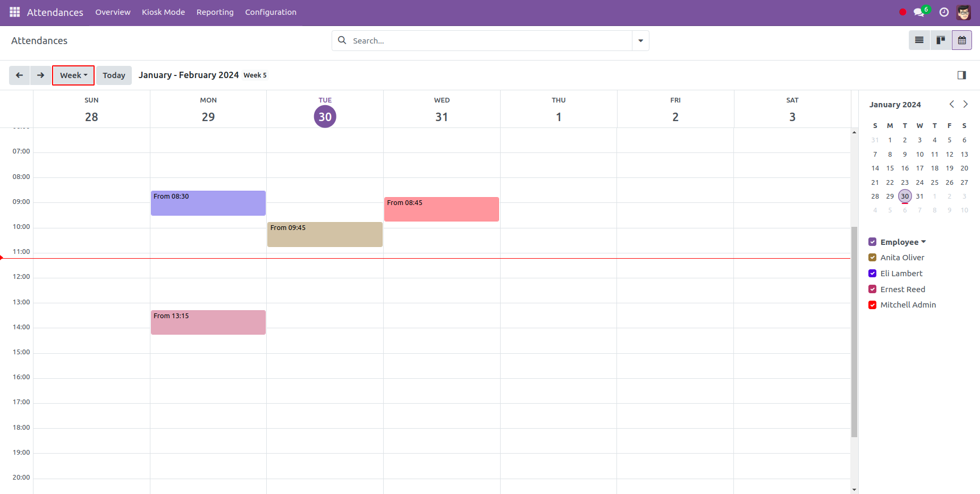Open the user avatar menu
980x494 pixels.
click(x=964, y=12)
